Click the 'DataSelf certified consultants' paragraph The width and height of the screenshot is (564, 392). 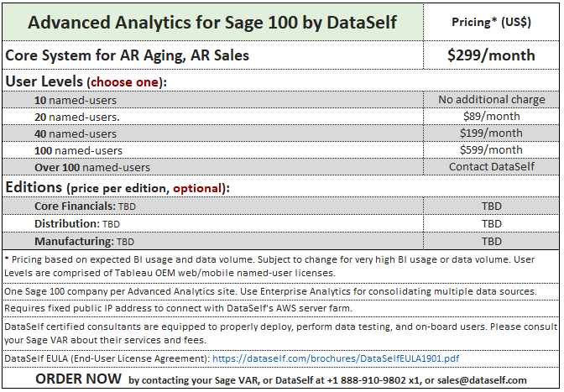point(280,333)
